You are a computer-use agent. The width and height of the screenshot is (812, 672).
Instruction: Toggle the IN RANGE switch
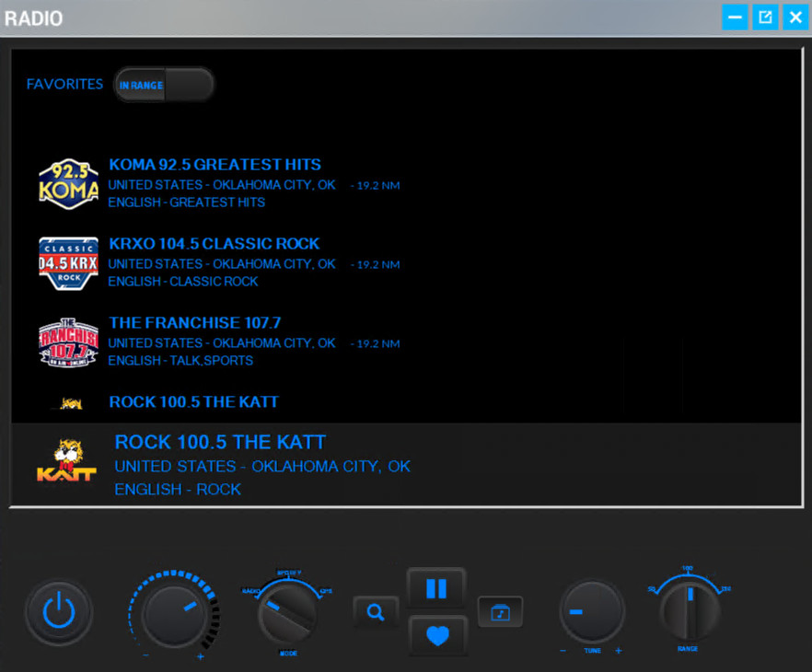click(x=164, y=84)
